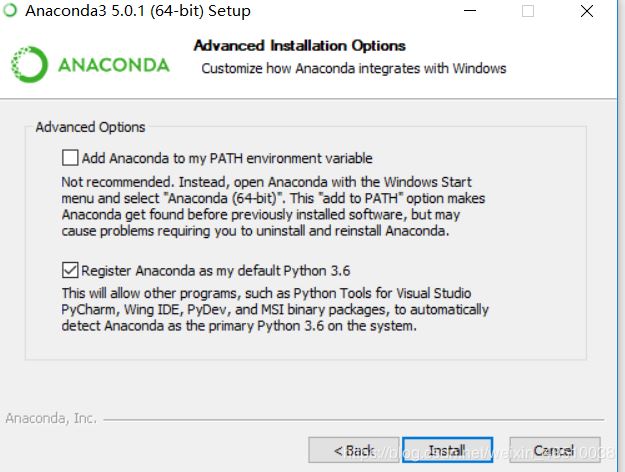This screenshot has width=625, height=472.
Task: Click the "Advanced Installation Options" heading
Action: click(299, 46)
